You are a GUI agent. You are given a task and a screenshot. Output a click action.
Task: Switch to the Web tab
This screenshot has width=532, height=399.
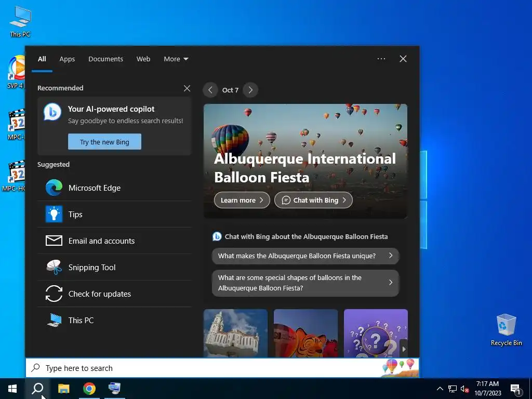click(143, 59)
